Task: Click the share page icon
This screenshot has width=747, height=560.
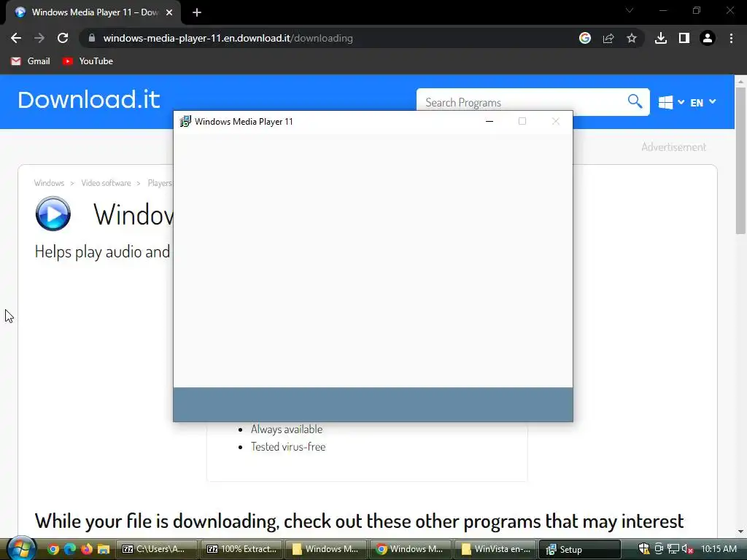Action: tap(608, 38)
